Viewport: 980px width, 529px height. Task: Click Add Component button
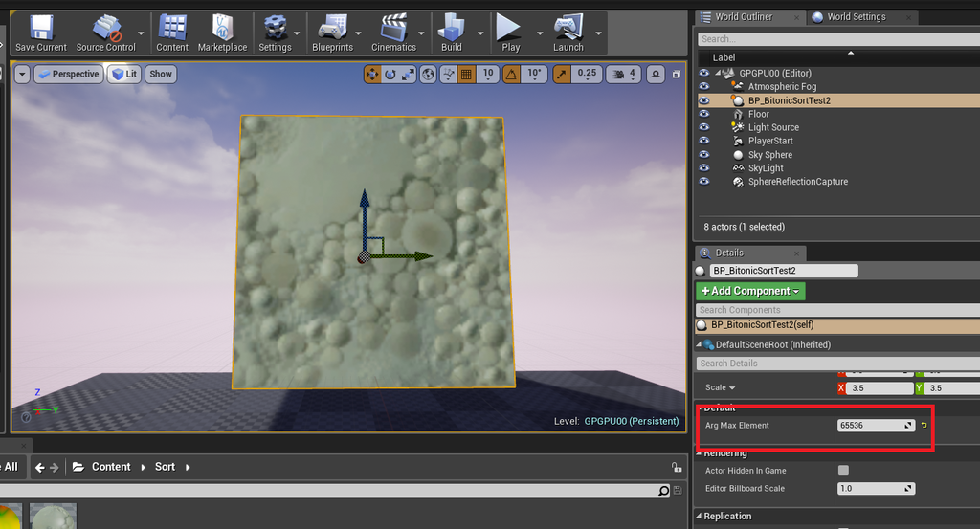click(x=750, y=291)
